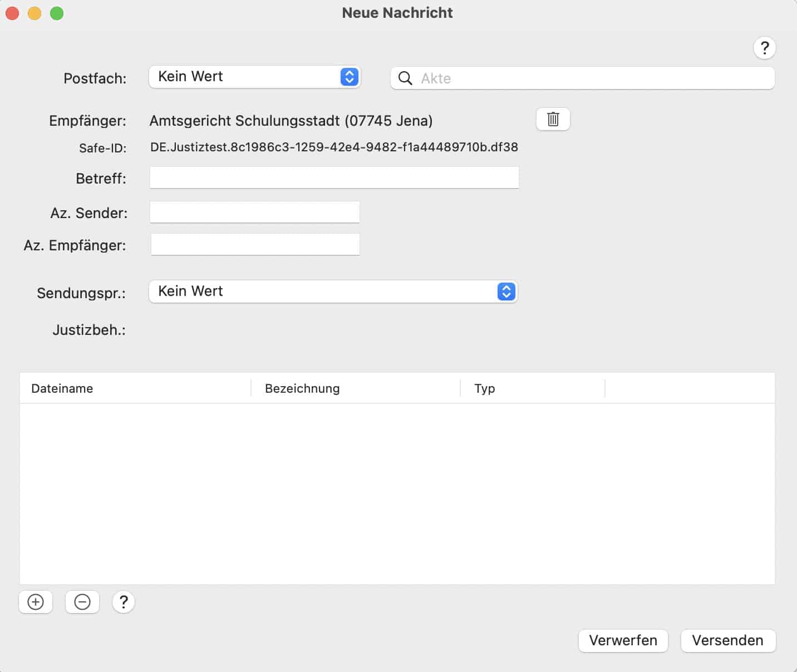Click the Az. Sender field
This screenshot has width=797, height=672.
point(255,213)
